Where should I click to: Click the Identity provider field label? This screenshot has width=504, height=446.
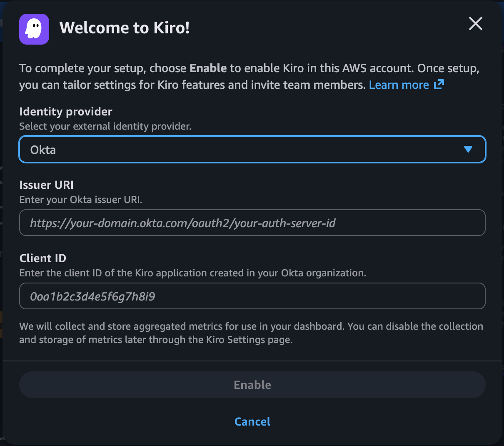pos(66,112)
